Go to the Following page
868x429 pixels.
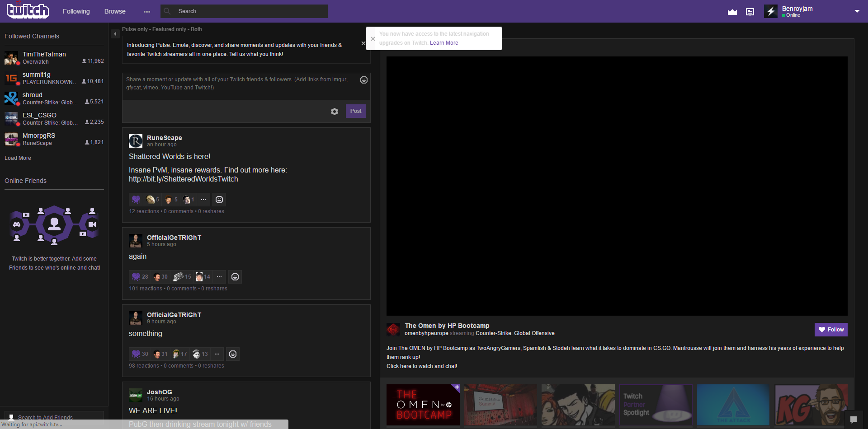[76, 11]
